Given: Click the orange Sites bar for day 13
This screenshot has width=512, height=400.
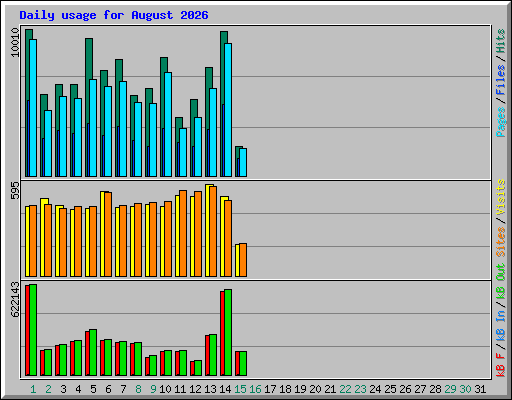Looking at the screenshot, I should (213, 232).
